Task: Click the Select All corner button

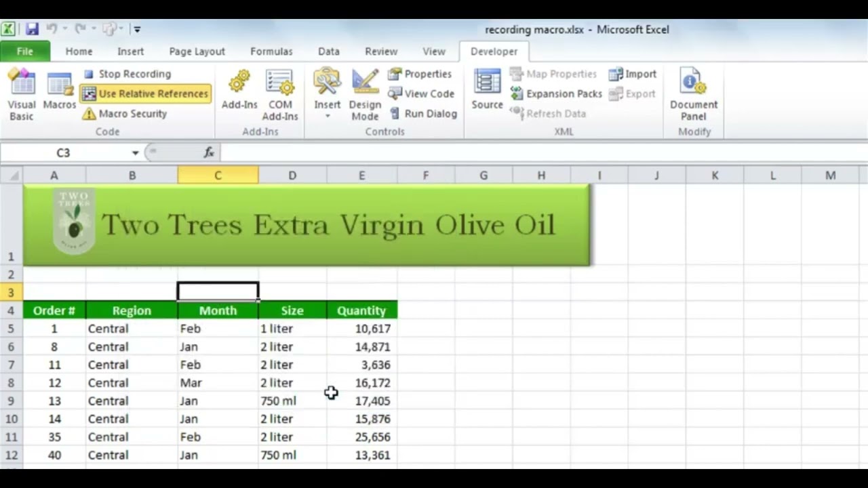Action: coord(12,176)
